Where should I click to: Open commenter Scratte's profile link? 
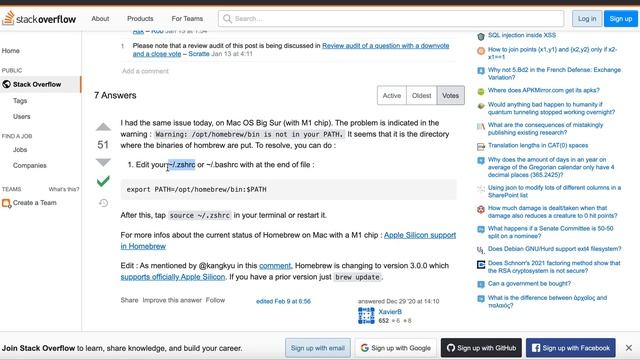pyautogui.click(x=199, y=54)
